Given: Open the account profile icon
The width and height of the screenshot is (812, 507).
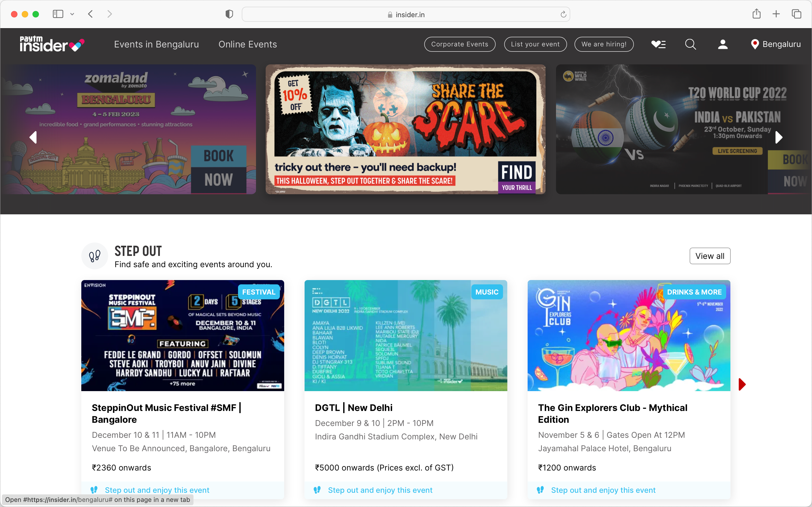Looking at the screenshot, I should [722, 44].
